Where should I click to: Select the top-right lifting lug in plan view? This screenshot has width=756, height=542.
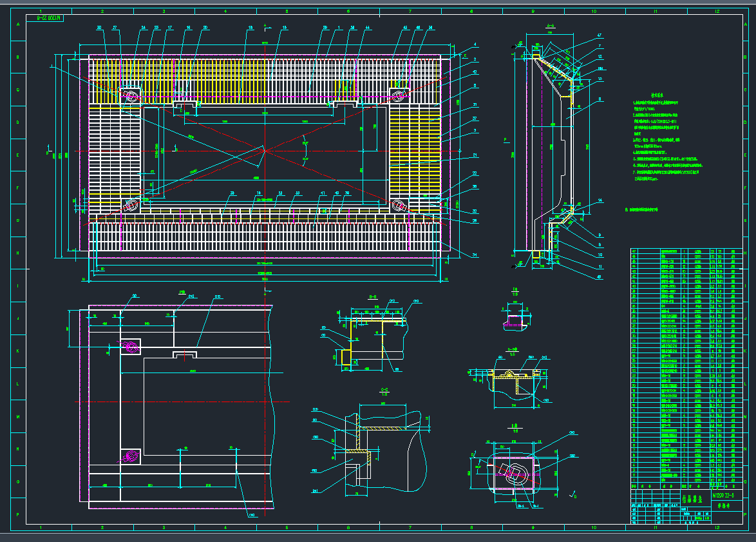click(399, 95)
